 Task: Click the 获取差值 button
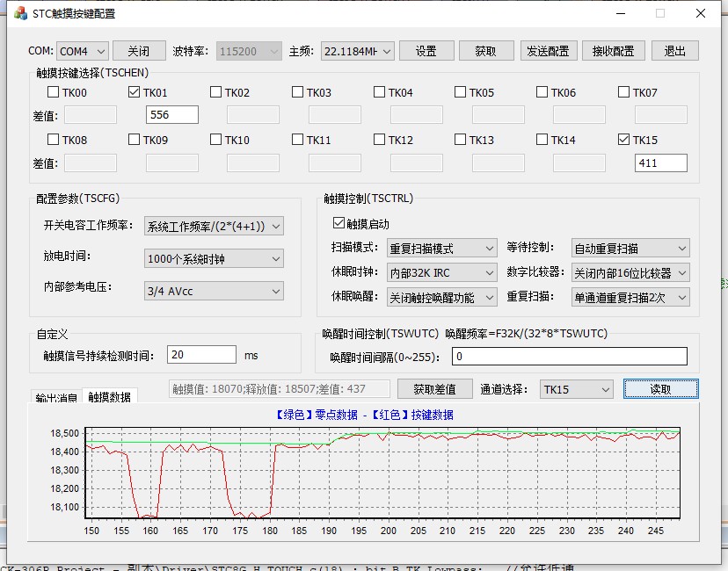pos(434,389)
